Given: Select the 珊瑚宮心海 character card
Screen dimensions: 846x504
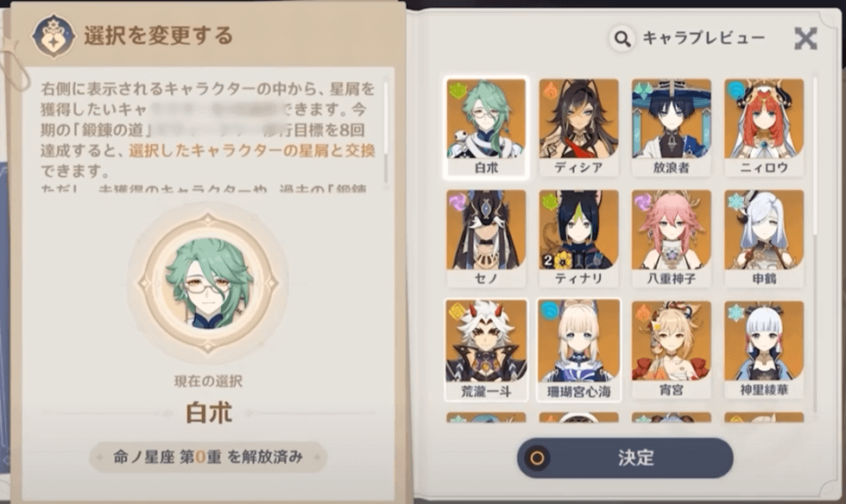Looking at the screenshot, I should tap(578, 350).
